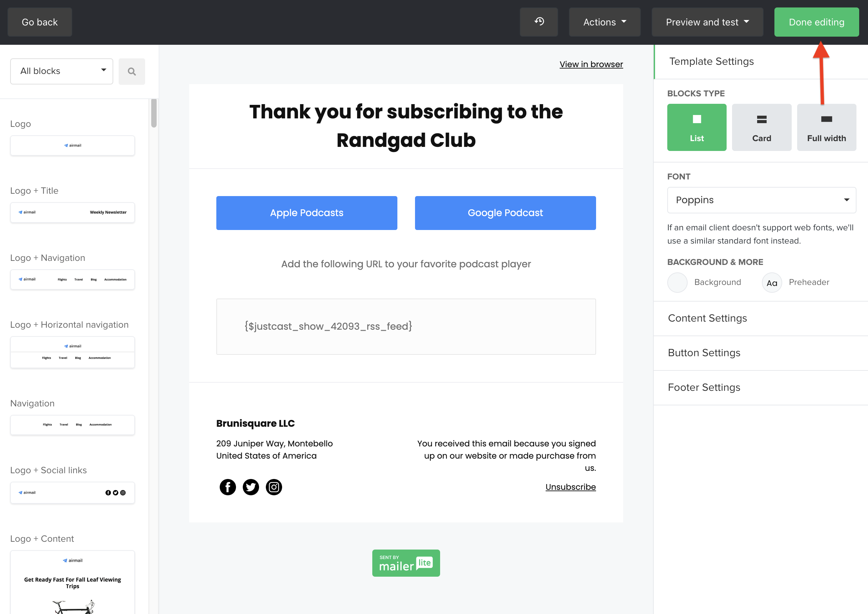868x614 pixels.
Task: Click the Add the following URL text
Action: 406,264
